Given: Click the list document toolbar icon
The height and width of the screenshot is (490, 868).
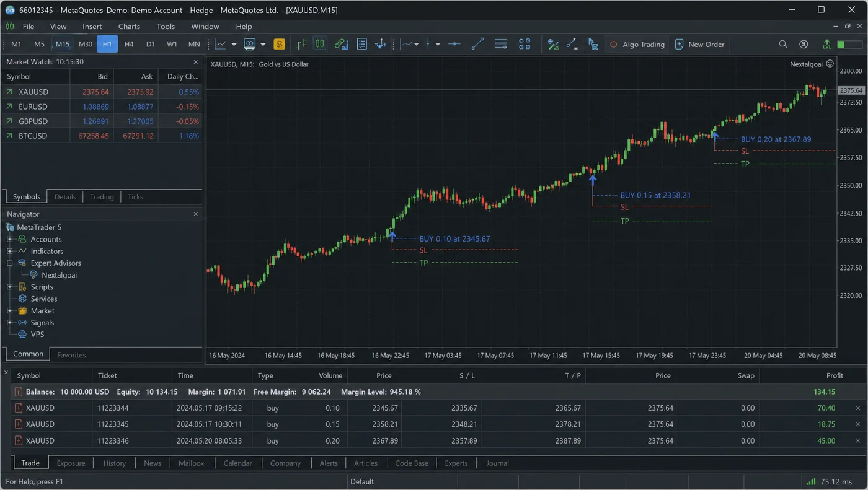Looking at the screenshot, I should [x=362, y=44].
